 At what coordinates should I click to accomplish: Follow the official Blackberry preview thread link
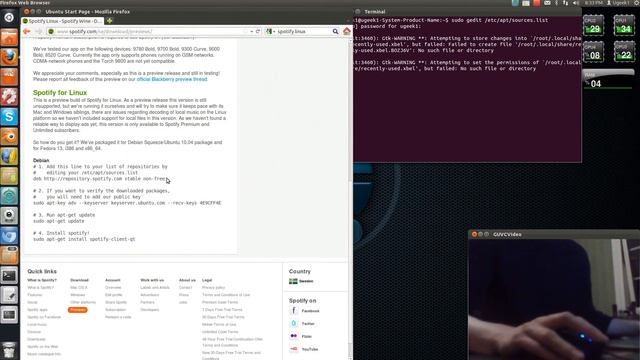click(x=172, y=79)
